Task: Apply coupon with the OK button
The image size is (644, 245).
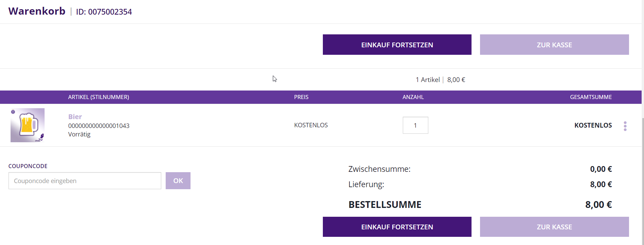Action: [178, 181]
